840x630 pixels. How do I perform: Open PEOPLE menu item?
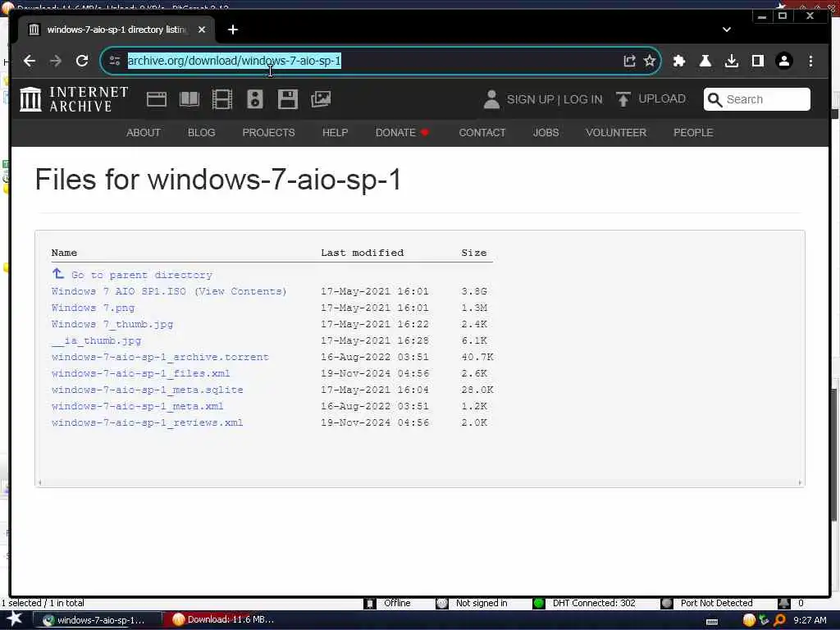[693, 133]
